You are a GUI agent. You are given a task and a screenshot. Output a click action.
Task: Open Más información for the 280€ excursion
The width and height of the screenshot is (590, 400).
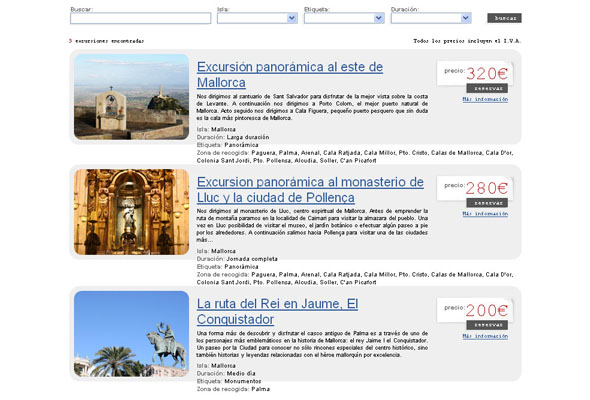point(485,214)
